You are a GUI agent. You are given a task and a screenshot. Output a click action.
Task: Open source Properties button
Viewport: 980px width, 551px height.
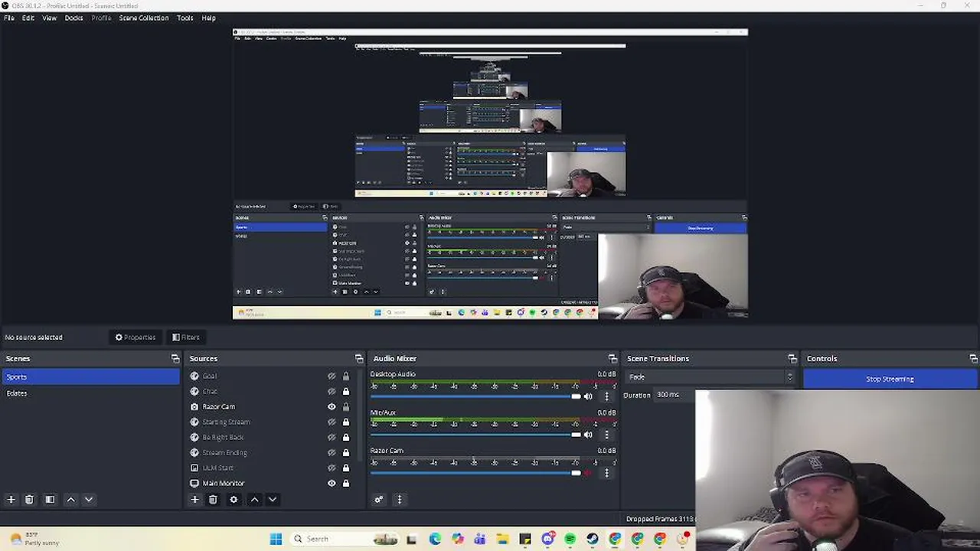coord(136,337)
